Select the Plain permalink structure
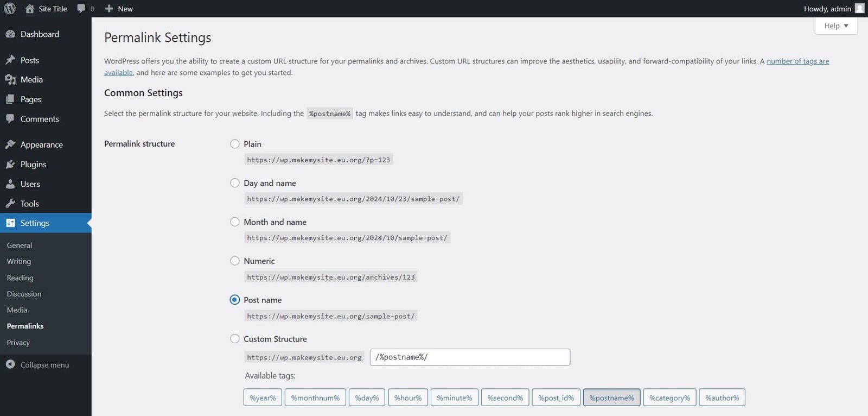 coord(234,144)
